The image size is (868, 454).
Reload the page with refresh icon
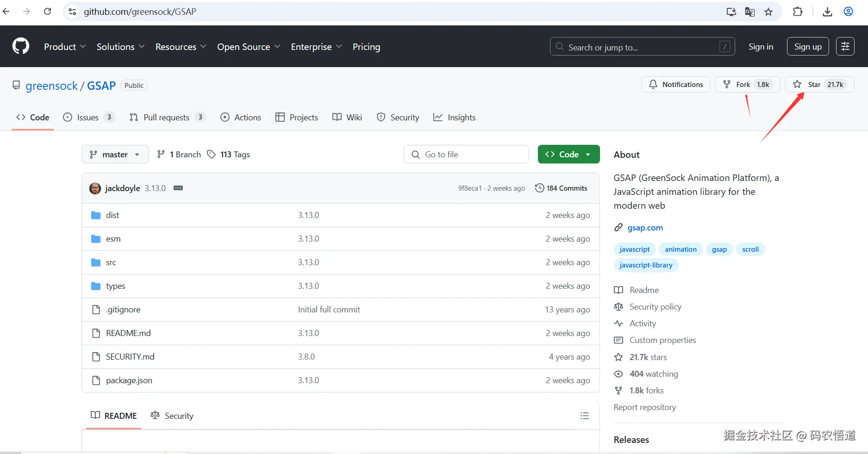(x=47, y=12)
